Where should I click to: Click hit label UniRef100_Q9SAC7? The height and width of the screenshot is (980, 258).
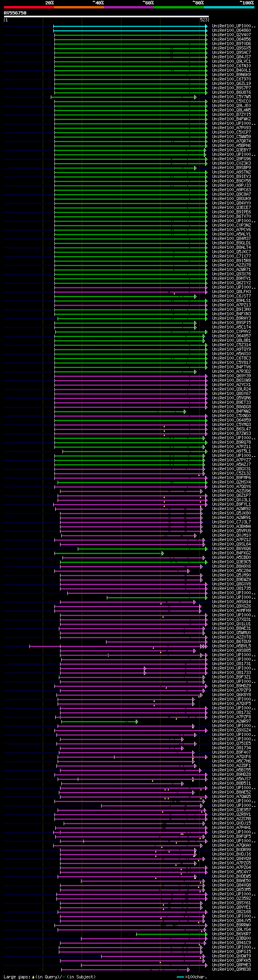[x=231, y=52]
